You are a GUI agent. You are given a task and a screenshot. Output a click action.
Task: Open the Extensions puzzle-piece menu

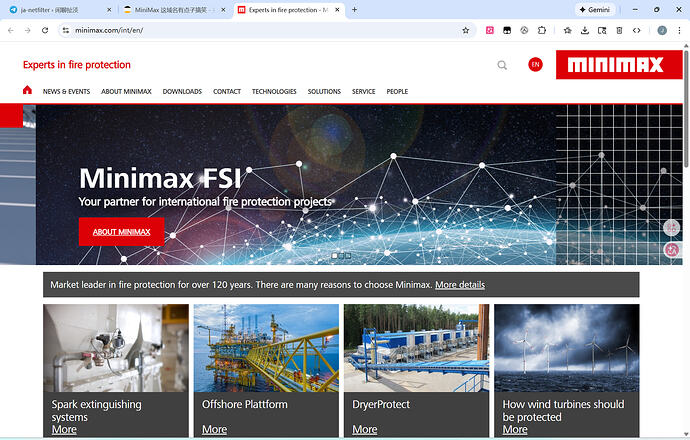click(542, 30)
